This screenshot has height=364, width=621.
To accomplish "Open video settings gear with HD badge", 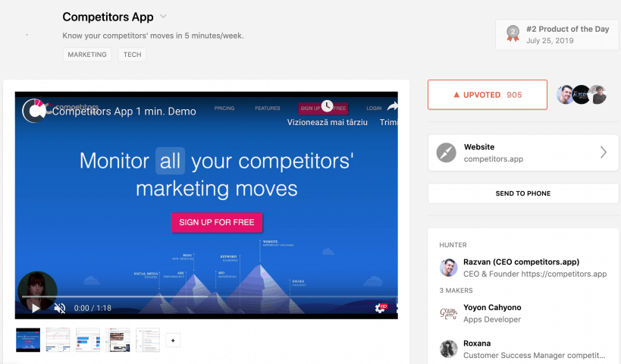I will [381, 308].
